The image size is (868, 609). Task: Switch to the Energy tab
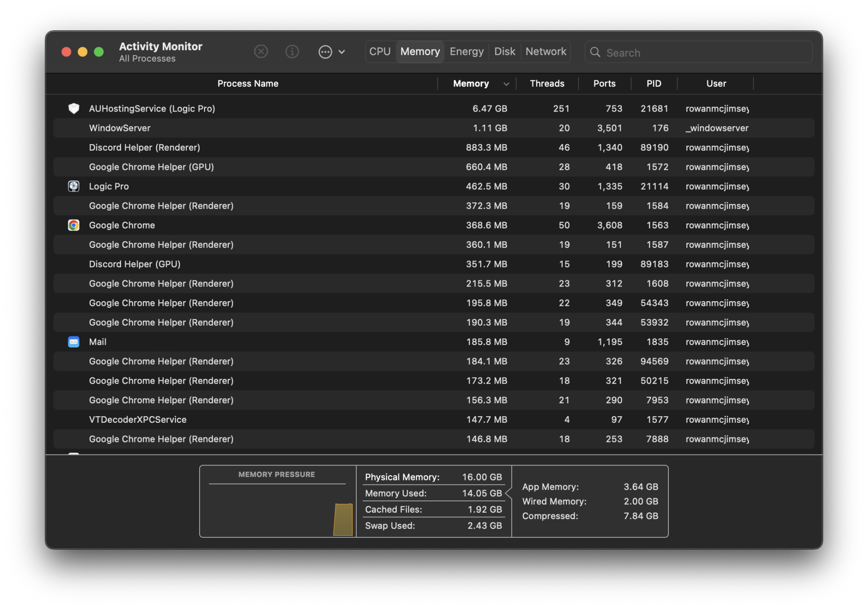click(467, 52)
